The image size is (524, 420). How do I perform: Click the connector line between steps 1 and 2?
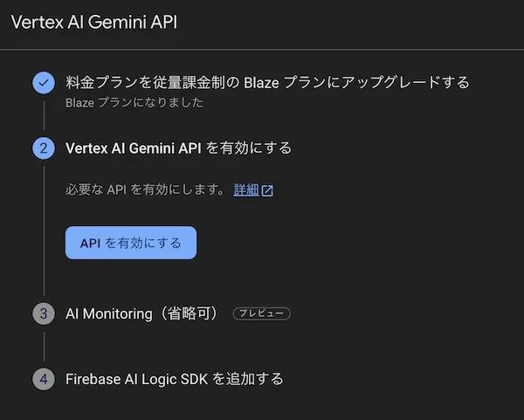[43, 115]
